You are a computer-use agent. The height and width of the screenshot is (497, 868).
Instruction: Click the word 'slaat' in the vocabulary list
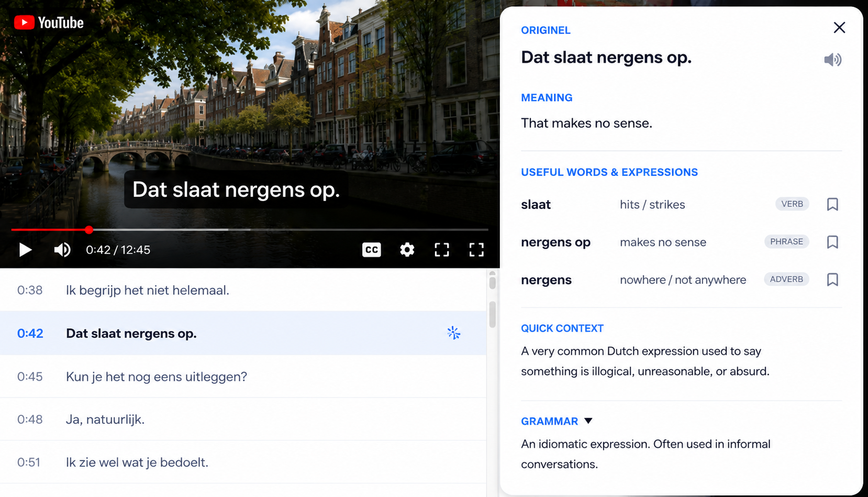point(536,205)
